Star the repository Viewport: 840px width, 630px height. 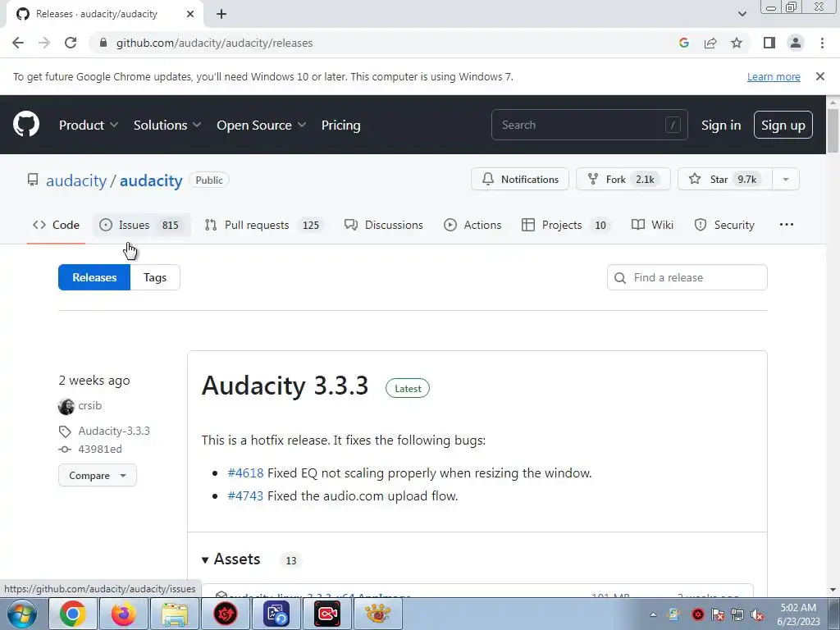tap(725, 179)
